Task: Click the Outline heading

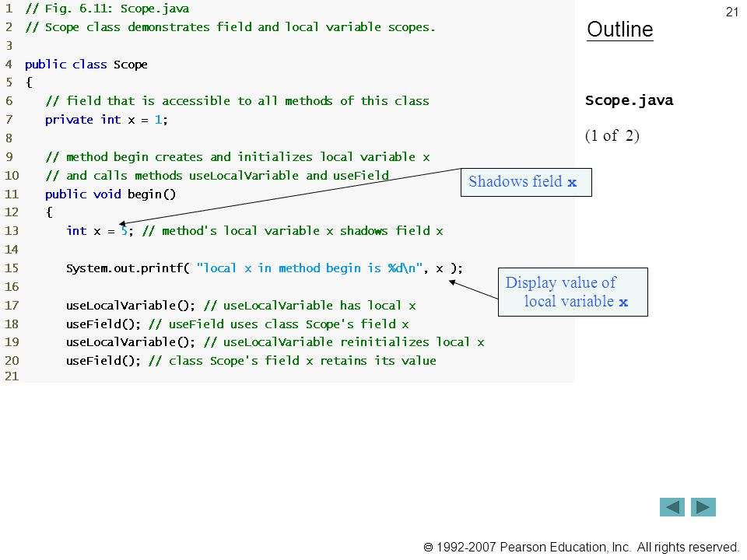Action: pos(620,30)
